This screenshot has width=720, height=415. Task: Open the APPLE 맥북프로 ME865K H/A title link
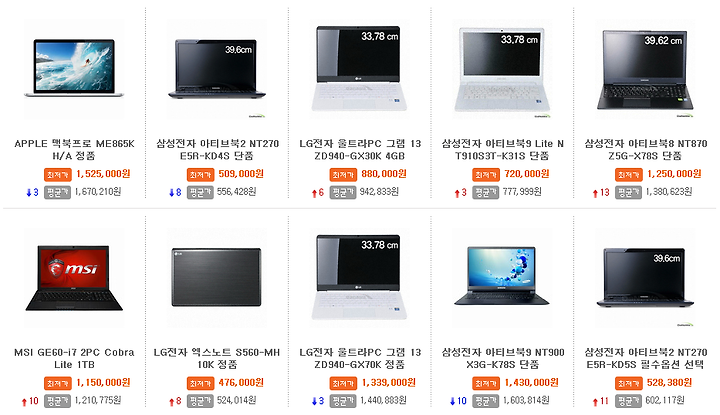point(74,150)
